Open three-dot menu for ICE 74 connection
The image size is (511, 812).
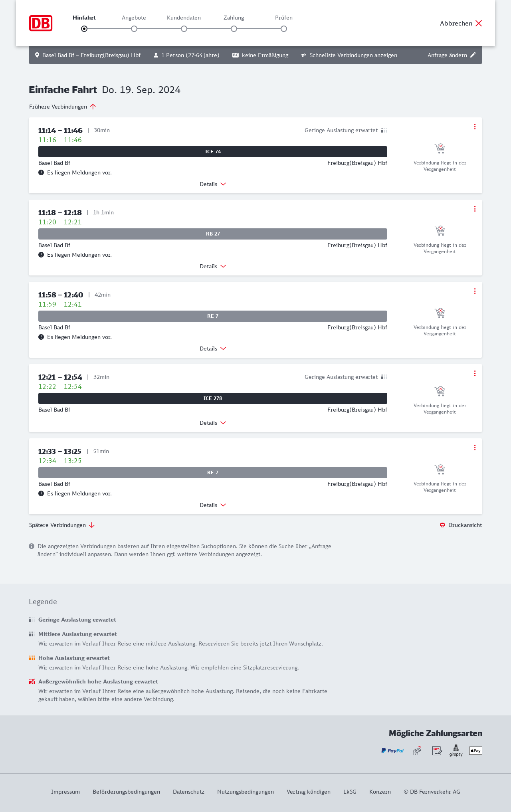coord(475,127)
